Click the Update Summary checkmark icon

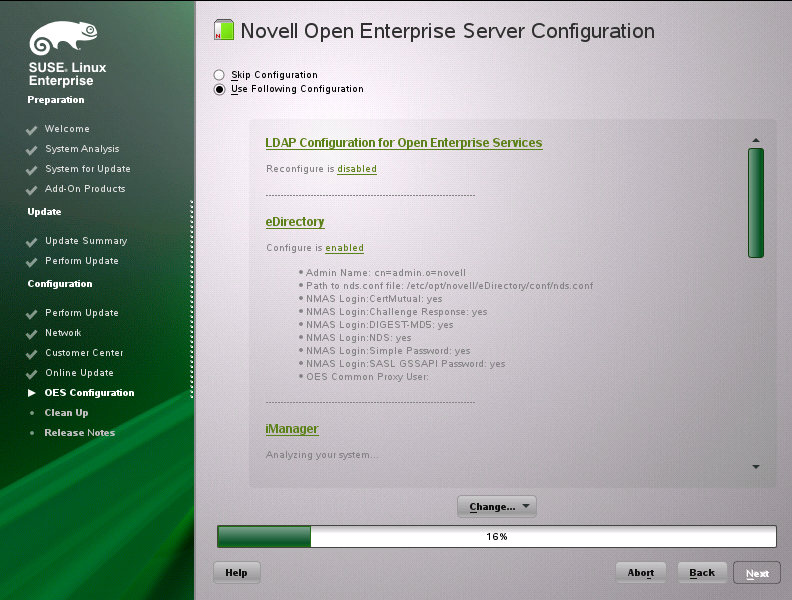click(31, 242)
